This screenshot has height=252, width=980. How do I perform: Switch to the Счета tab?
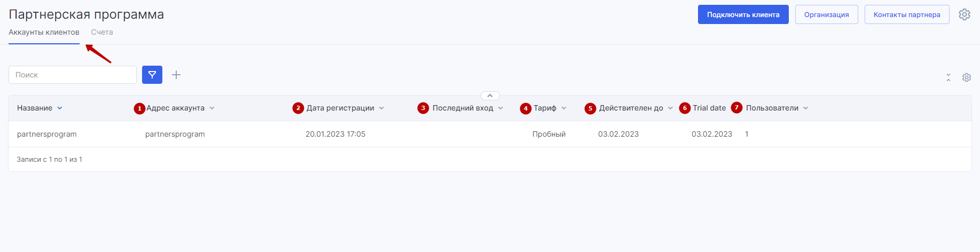tap(102, 32)
